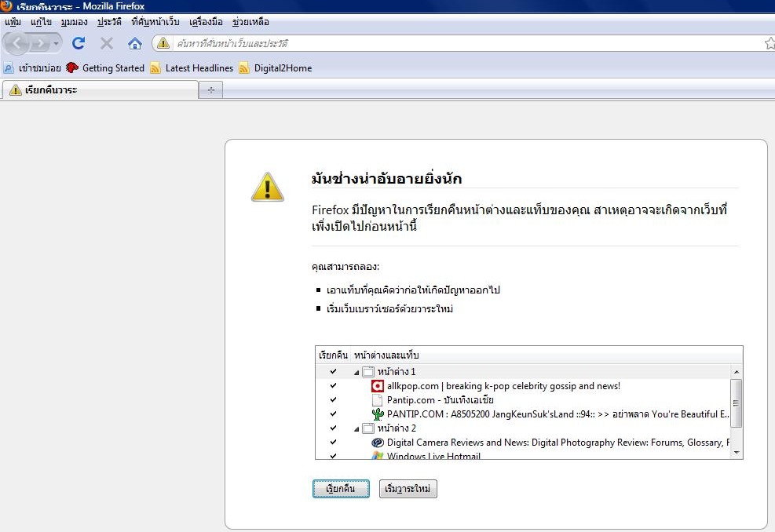Open the Latest Headlines feed bookmark
Screen dimensions: 775x532
(x=192, y=68)
